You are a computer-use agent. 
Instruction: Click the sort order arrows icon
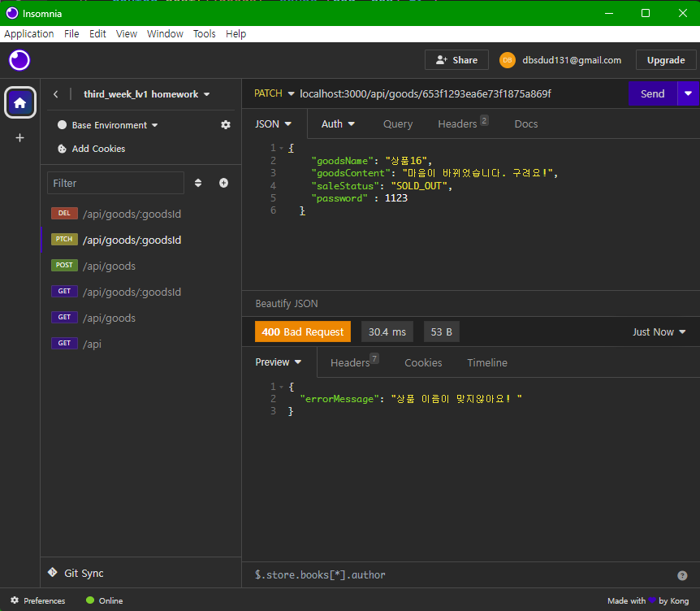click(198, 183)
